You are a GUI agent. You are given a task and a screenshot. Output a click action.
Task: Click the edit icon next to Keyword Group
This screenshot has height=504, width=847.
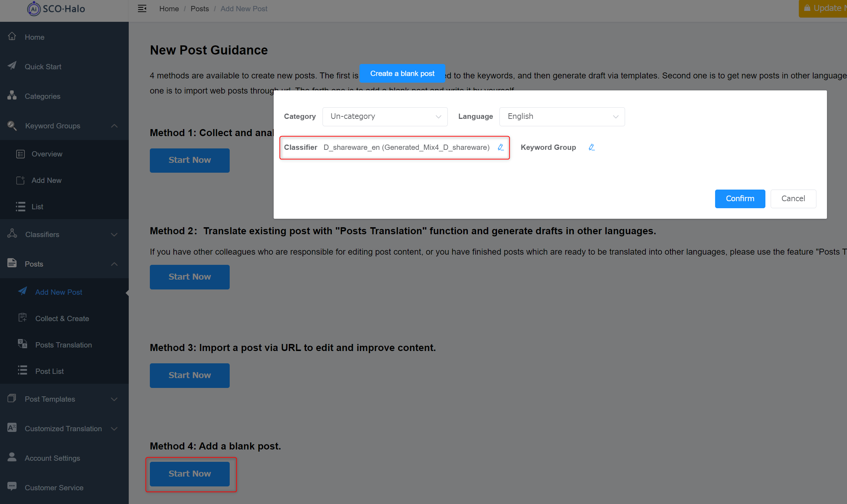click(592, 147)
